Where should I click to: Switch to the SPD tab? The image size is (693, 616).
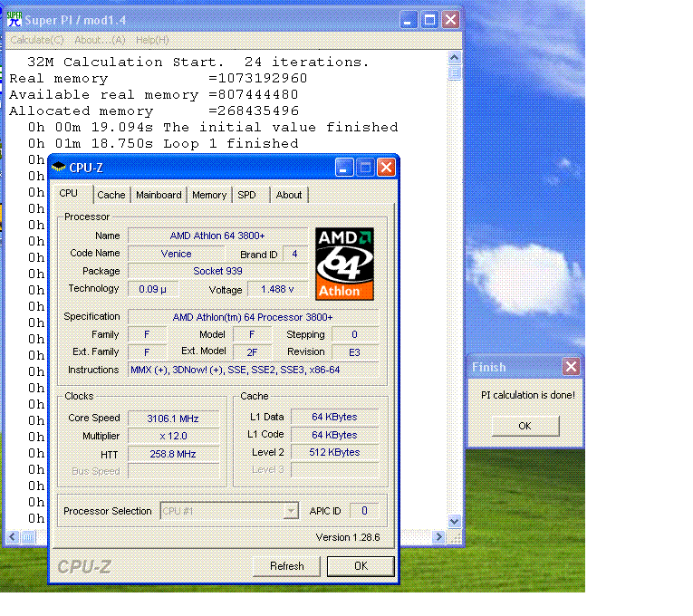pos(246,195)
